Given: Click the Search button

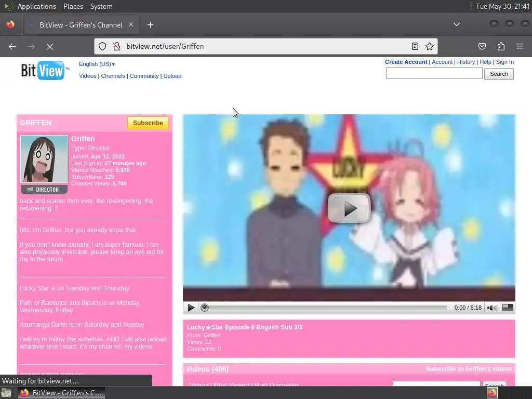Looking at the screenshot, I should [499, 74].
